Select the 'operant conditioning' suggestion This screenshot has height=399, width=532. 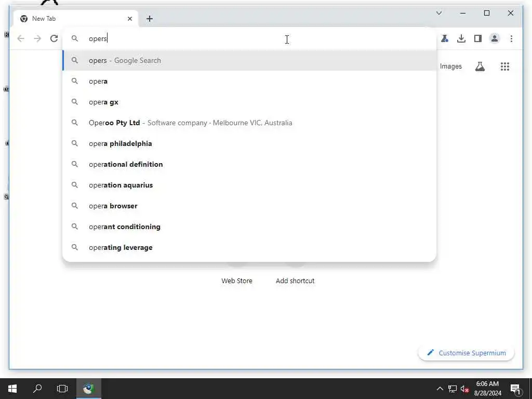click(x=249, y=227)
